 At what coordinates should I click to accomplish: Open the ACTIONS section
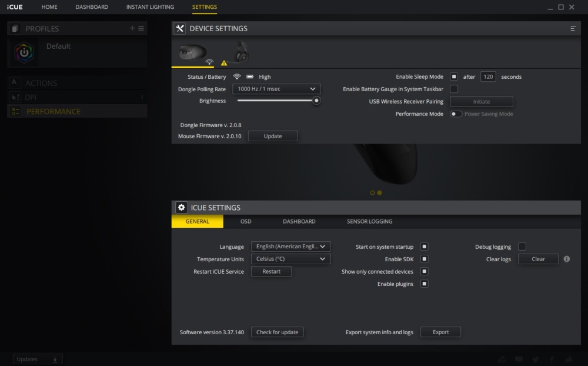point(77,83)
